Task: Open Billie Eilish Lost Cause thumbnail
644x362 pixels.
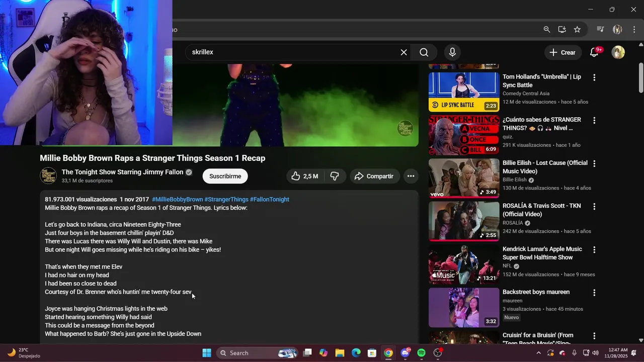Action: (464, 178)
